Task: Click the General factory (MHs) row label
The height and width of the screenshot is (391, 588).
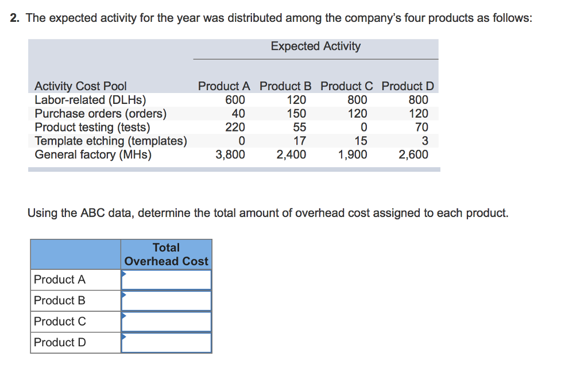Action: (x=93, y=154)
